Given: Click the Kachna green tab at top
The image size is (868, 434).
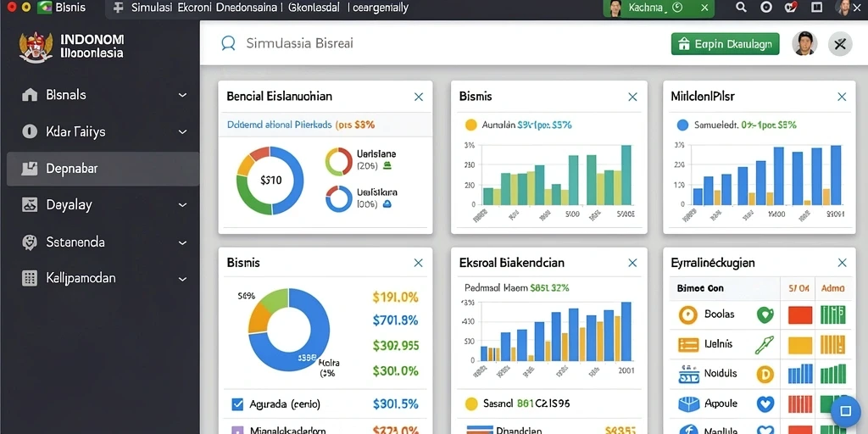Looking at the screenshot, I should [x=658, y=8].
